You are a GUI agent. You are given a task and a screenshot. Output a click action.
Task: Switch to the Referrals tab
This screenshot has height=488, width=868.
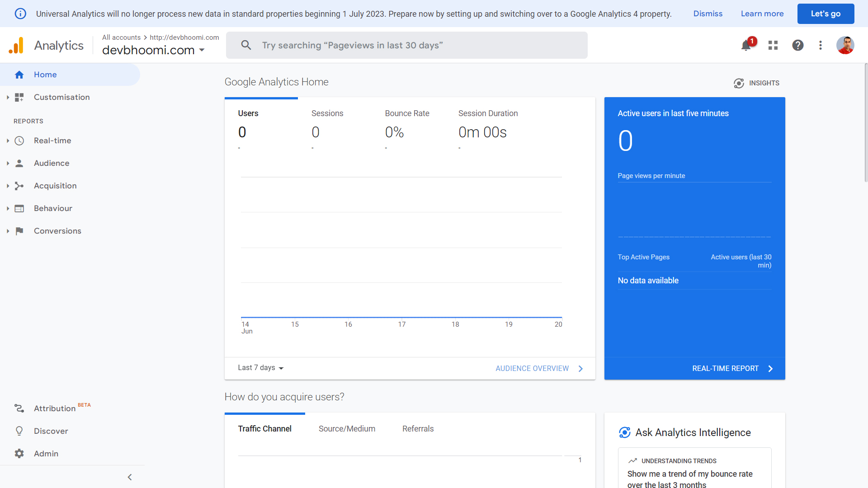pyautogui.click(x=418, y=429)
